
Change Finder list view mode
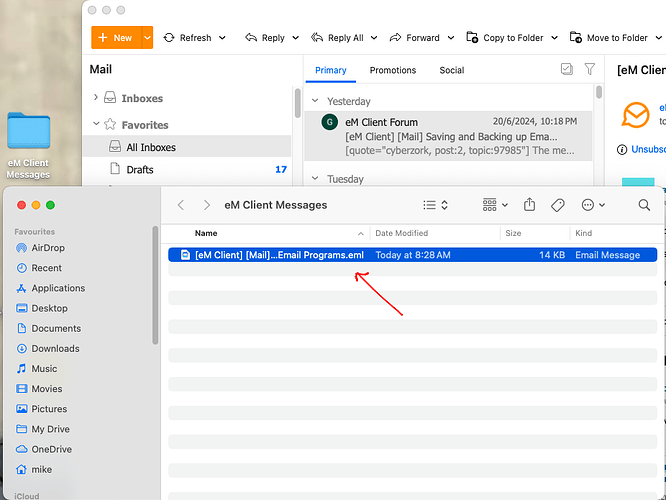435,205
